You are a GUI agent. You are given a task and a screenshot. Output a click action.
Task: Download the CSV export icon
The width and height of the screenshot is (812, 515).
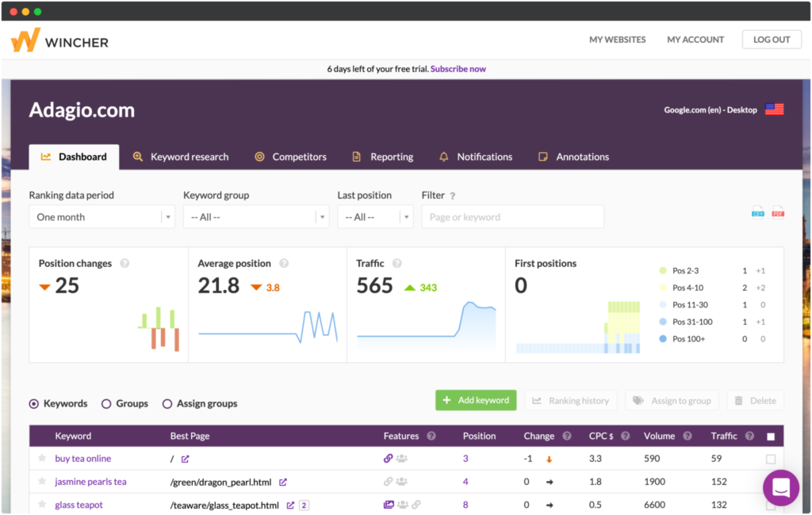pyautogui.click(x=757, y=212)
